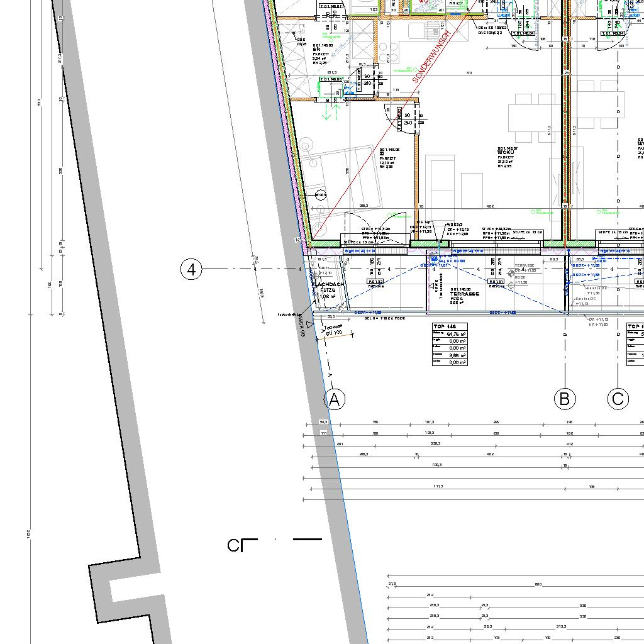
Task: Select the 338,3 dimension below the axis bubbles
Action: tap(435, 443)
